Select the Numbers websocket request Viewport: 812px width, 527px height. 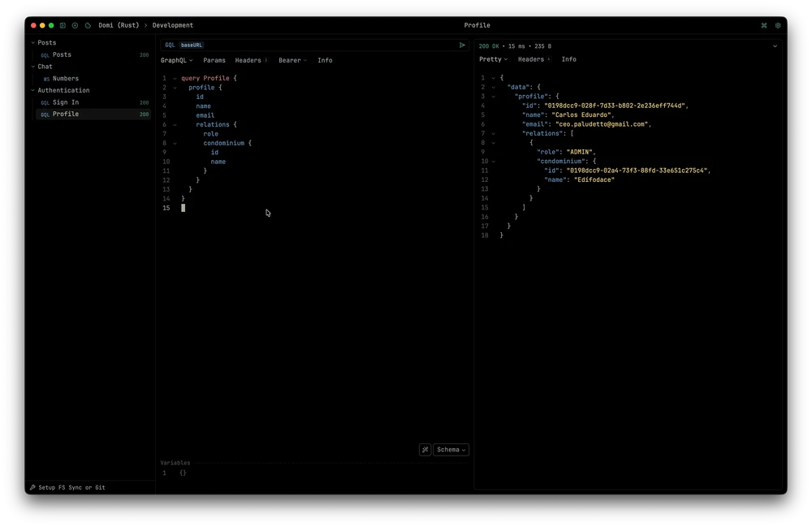click(x=93, y=79)
